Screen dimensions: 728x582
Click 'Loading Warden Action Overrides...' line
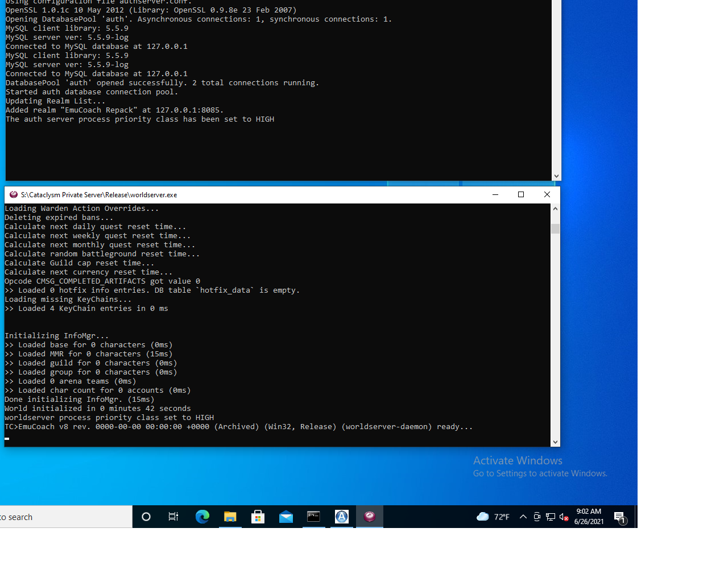tap(81, 209)
